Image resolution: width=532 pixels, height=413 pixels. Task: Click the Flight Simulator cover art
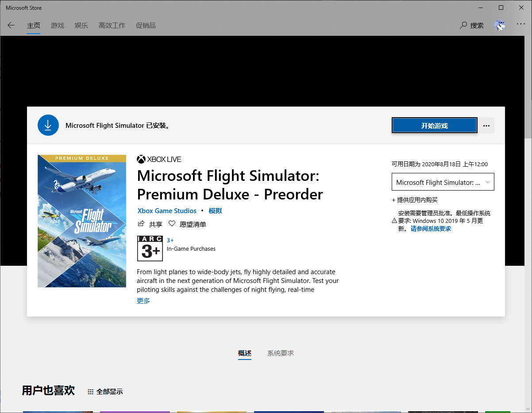pos(82,221)
